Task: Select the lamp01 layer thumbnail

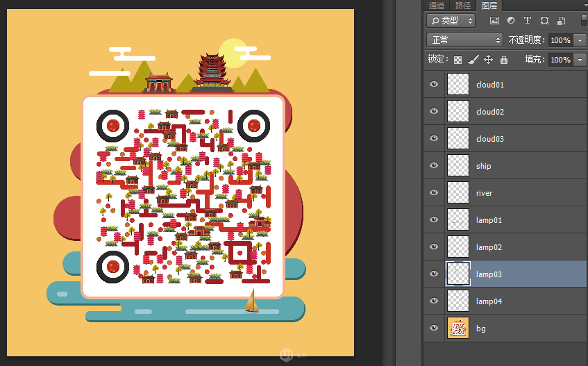Action: (x=458, y=219)
